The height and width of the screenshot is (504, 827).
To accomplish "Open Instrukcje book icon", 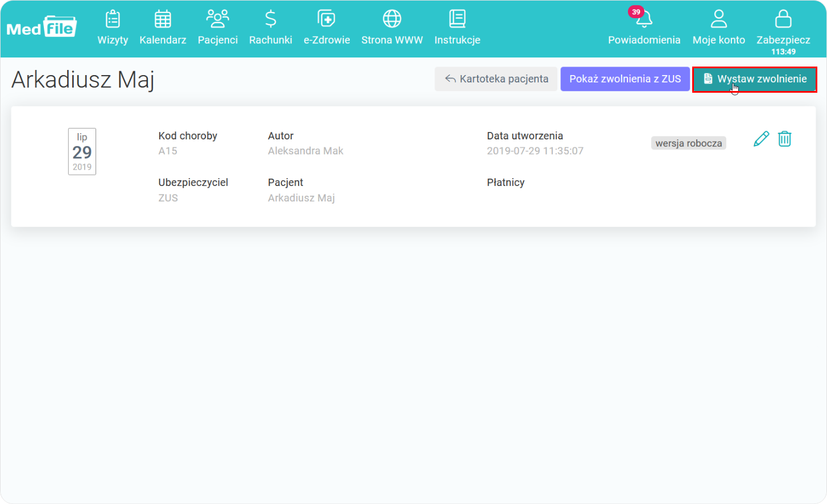I will [x=457, y=19].
